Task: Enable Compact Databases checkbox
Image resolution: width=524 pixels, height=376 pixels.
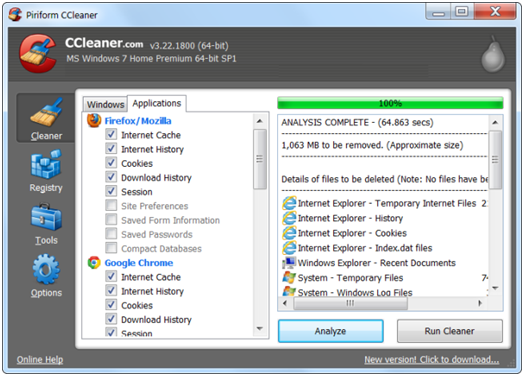Action: (111, 248)
